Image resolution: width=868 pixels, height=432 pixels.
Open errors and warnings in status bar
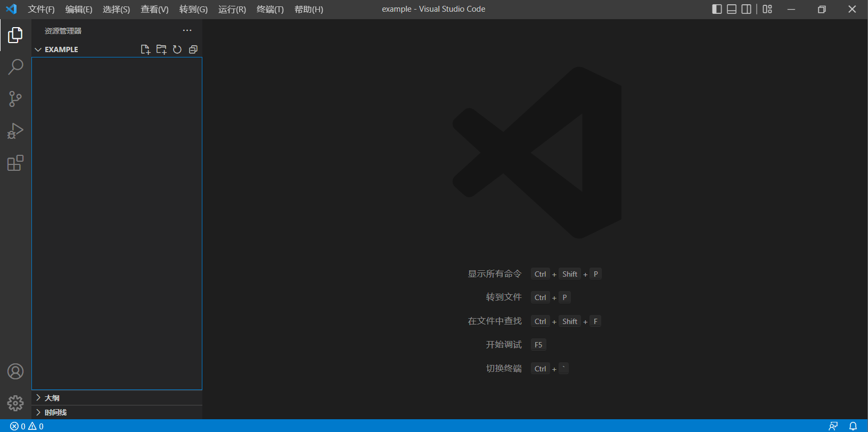[x=27, y=426]
